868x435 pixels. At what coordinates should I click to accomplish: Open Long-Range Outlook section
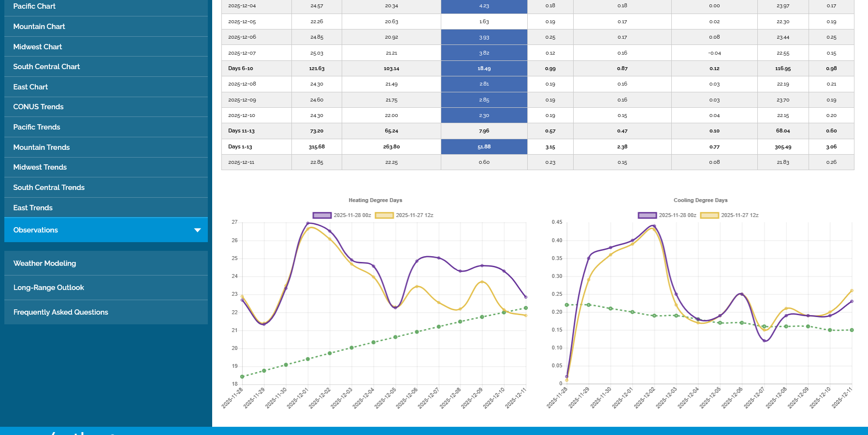click(x=49, y=288)
